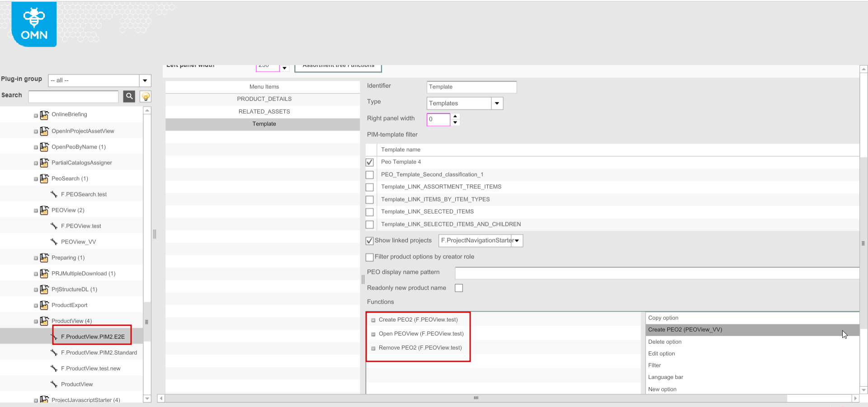Check the Template_LINK_SELECTED_ITEMS checkbox
Screen dimensions: 868x407
pos(369,212)
